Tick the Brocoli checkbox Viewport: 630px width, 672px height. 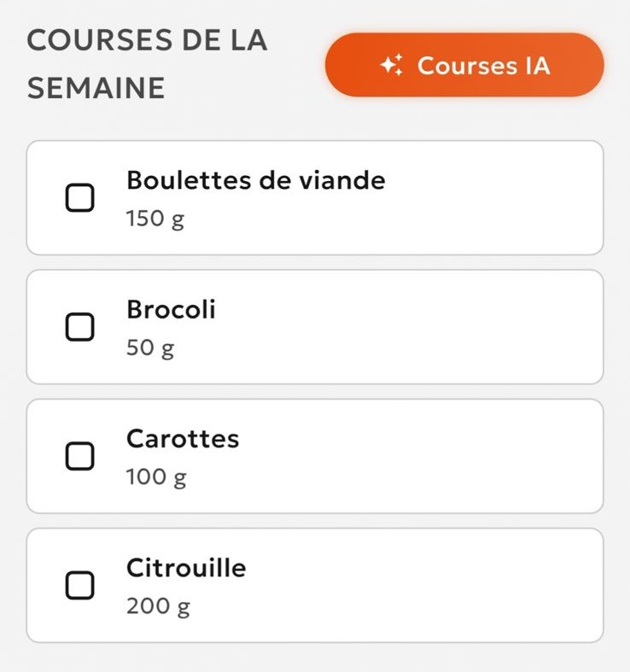tap(80, 326)
